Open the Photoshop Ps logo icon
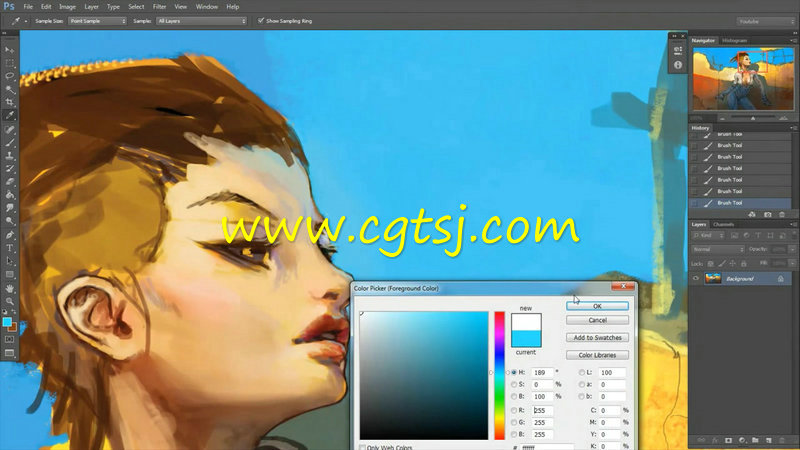Screen dimensions: 800x450 9,7
